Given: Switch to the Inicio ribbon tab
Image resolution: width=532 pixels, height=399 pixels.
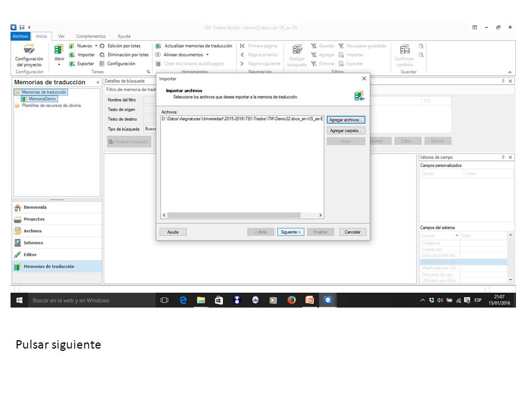Looking at the screenshot, I should [42, 36].
